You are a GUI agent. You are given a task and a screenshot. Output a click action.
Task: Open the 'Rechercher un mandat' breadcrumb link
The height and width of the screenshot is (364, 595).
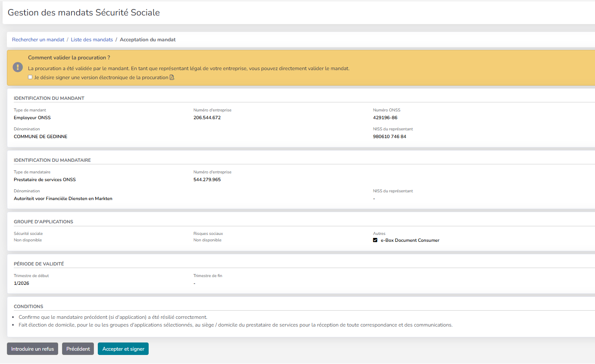[x=37, y=39]
